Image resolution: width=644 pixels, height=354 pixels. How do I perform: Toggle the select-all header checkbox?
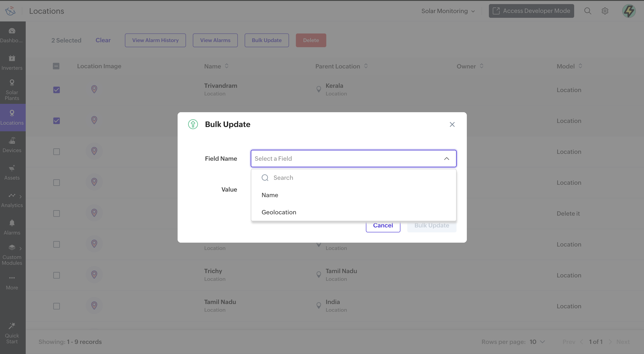point(56,66)
